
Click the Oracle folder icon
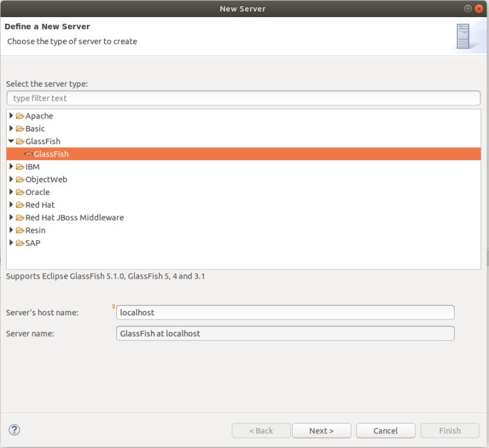point(20,193)
